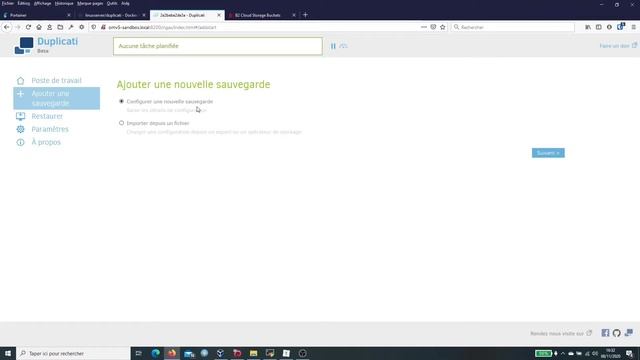Open the Firefox hamburger menu
The height and width of the screenshot is (360, 640).
(633, 27)
